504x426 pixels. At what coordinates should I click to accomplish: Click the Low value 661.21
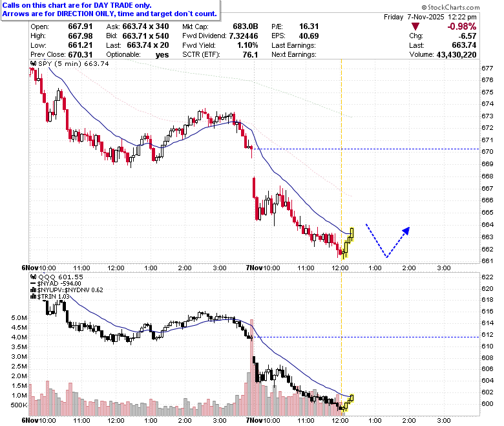[x=80, y=45]
